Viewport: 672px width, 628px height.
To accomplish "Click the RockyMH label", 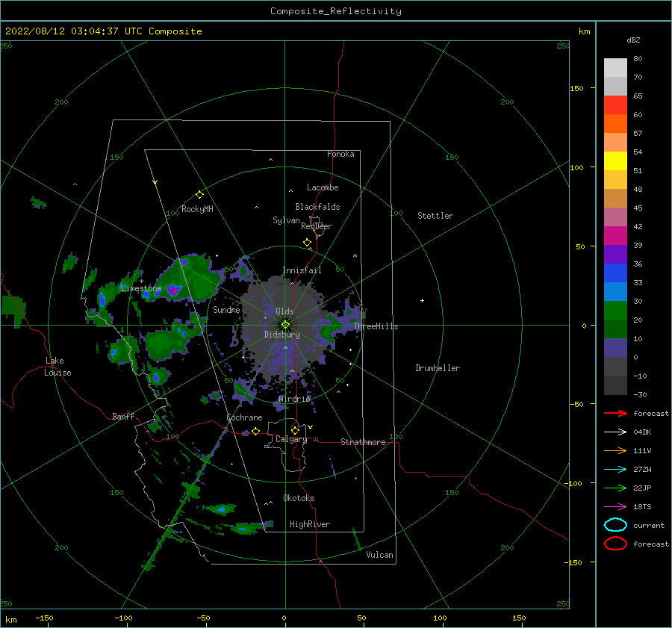I will click(197, 209).
